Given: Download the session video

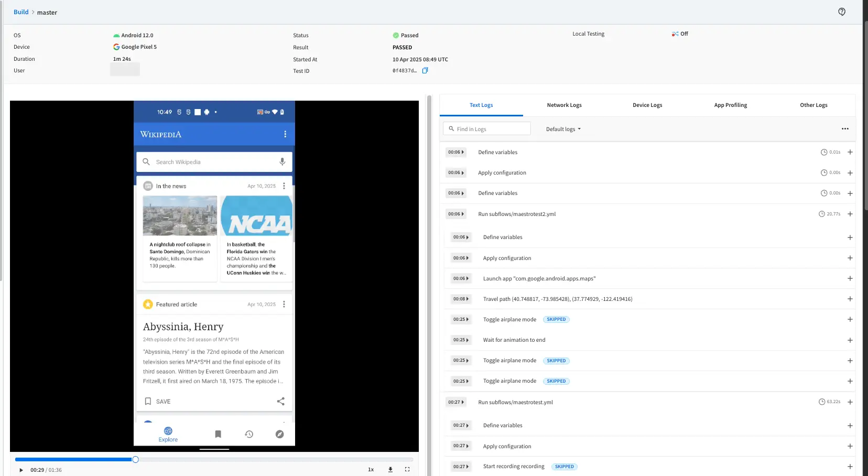Looking at the screenshot, I should point(390,470).
